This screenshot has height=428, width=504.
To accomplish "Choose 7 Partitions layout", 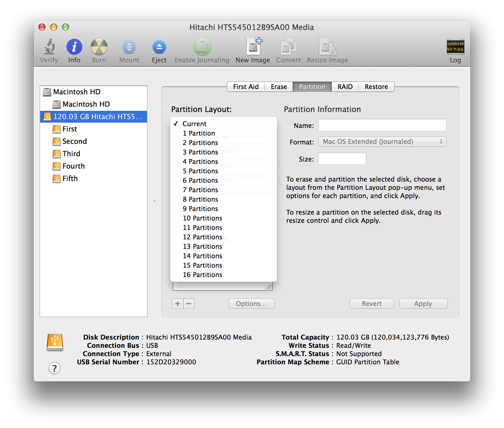I will (x=223, y=190).
